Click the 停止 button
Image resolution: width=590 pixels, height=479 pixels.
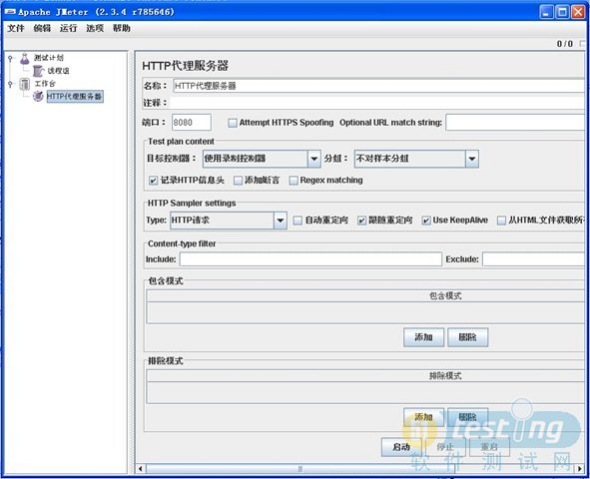coord(446,447)
